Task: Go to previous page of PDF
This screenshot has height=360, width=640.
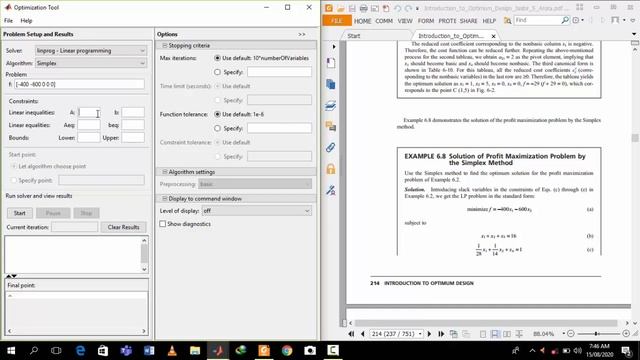Action: point(362,334)
